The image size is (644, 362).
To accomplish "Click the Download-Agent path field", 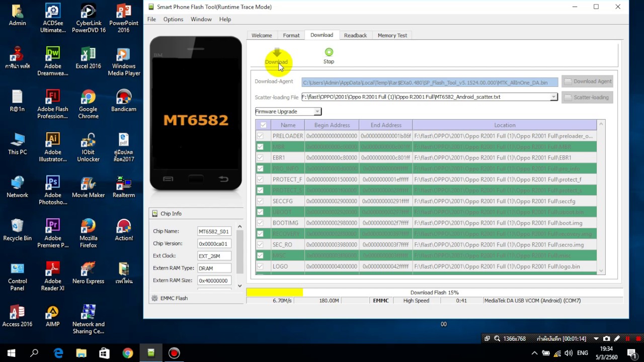I will coord(430,82).
